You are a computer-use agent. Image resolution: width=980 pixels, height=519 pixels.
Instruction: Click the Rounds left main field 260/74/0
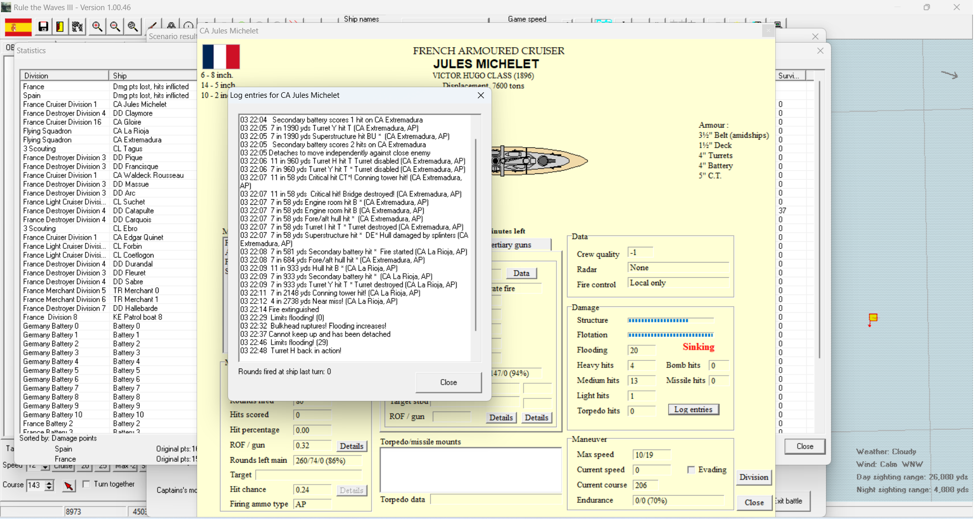tap(327, 461)
